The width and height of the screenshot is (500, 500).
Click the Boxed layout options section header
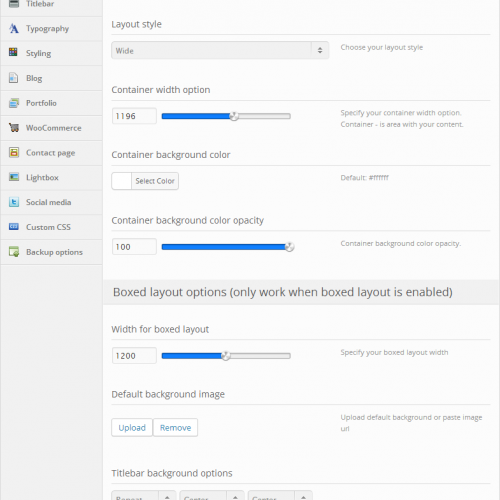(283, 292)
